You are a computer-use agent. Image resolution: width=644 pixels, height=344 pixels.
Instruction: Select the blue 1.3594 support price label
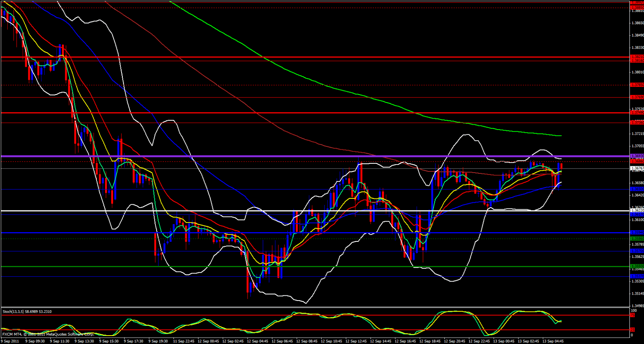tap(637, 233)
